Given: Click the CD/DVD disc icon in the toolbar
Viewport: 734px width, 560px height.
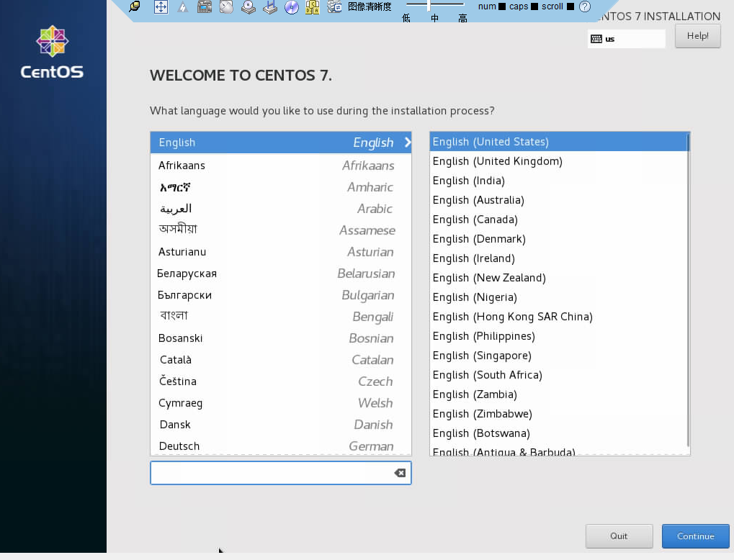Looking at the screenshot, I should (291, 7).
